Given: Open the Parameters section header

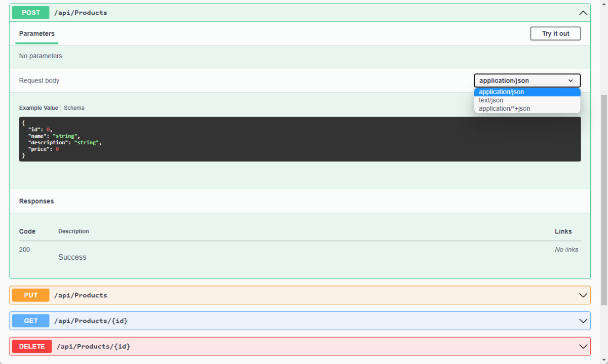Looking at the screenshot, I should click(x=36, y=33).
